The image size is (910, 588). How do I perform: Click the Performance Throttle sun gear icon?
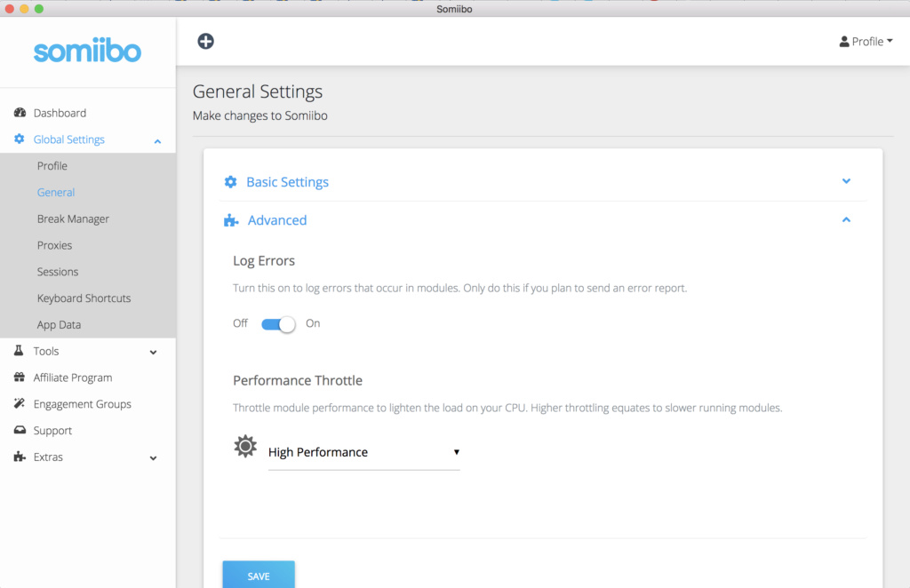[245, 446]
